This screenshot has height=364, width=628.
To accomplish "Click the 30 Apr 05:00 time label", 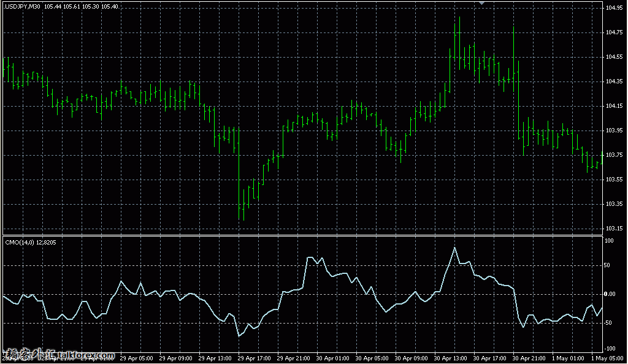I will pos(372,358).
